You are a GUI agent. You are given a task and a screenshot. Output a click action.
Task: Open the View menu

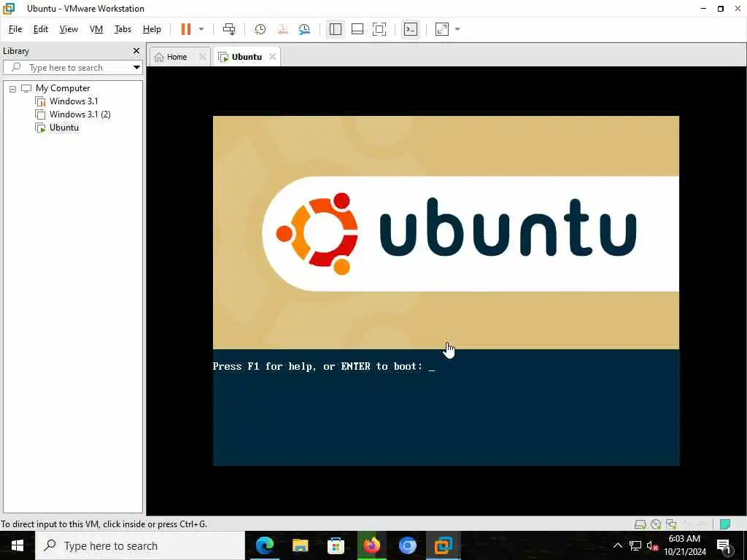69,29
